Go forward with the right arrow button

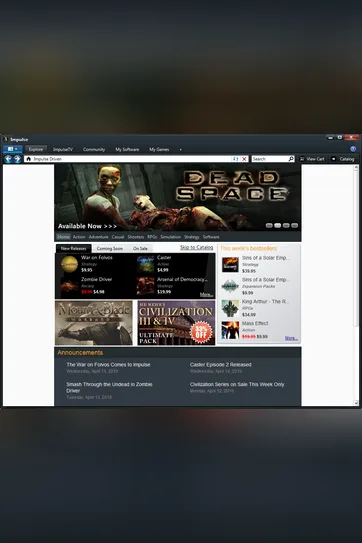coord(17,159)
